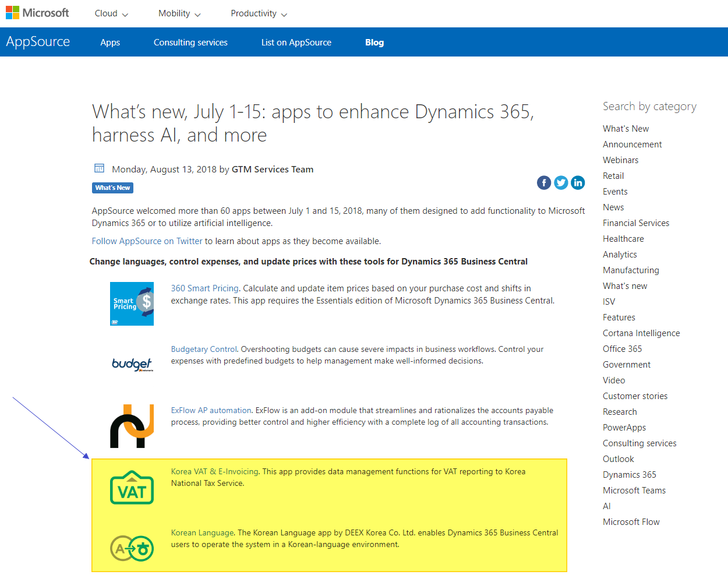This screenshot has width=728, height=582.
Task: Click the ExFlow AP automation logo
Action: (x=132, y=426)
